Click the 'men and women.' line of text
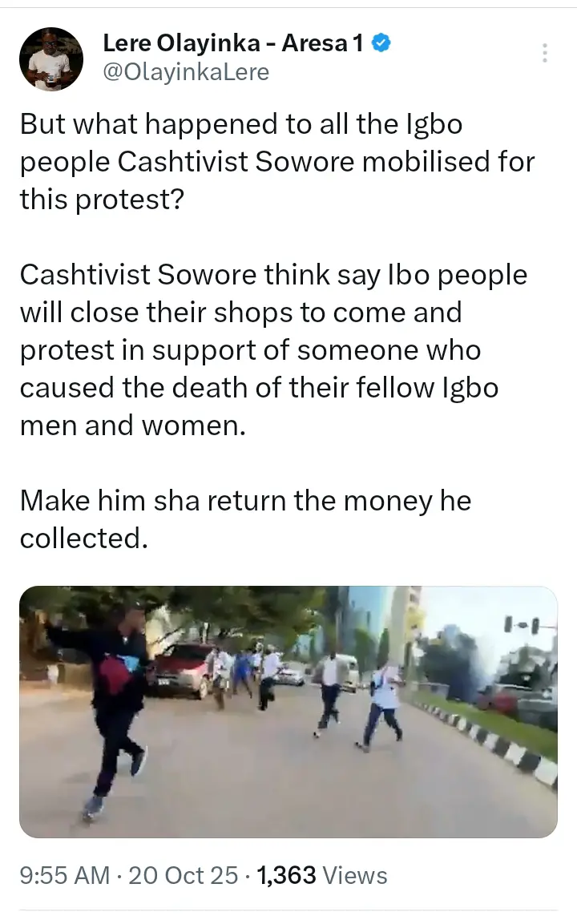The width and height of the screenshot is (577, 924). coord(132,425)
